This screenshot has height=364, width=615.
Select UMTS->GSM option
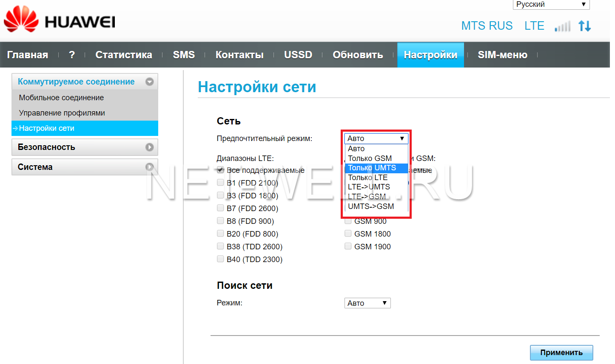coord(376,206)
